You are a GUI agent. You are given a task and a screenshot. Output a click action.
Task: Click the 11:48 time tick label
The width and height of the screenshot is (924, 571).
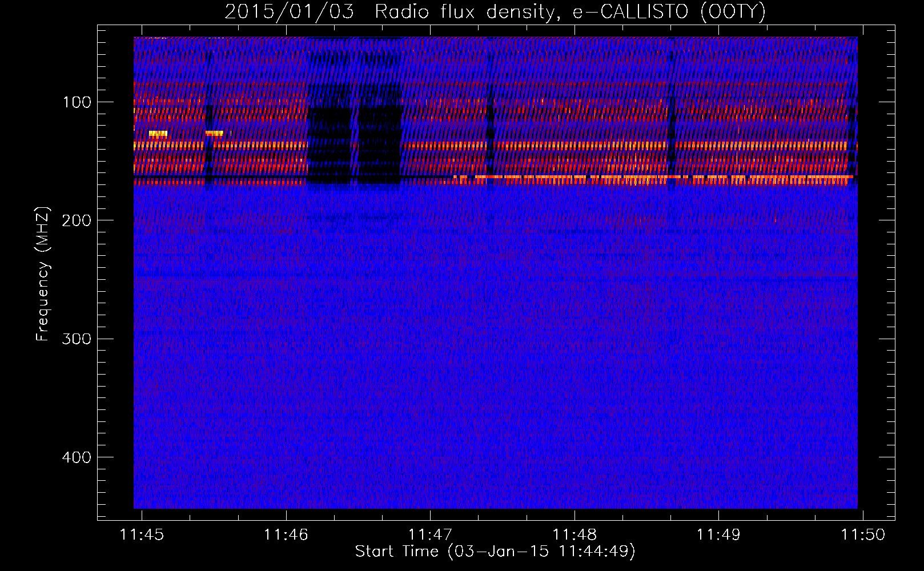(575, 534)
